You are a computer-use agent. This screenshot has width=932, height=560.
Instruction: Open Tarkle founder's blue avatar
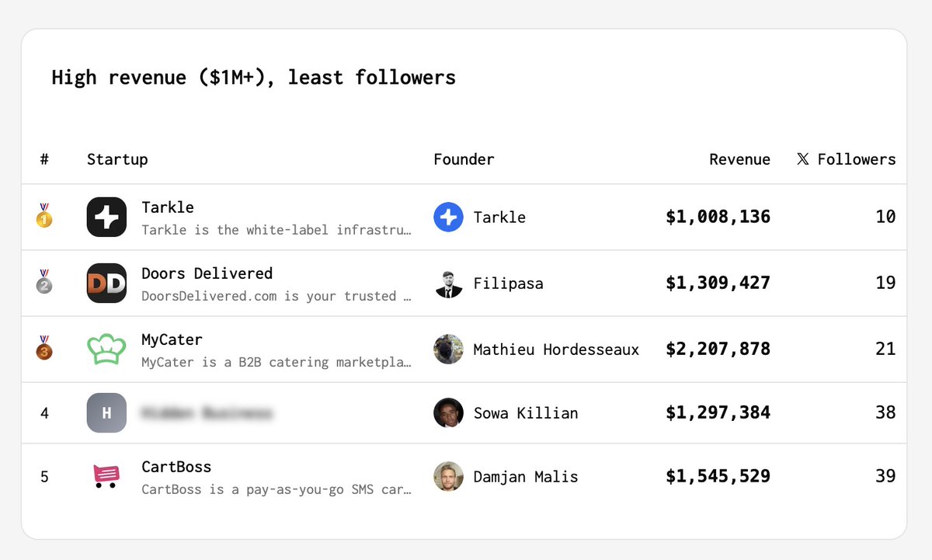(x=448, y=217)
